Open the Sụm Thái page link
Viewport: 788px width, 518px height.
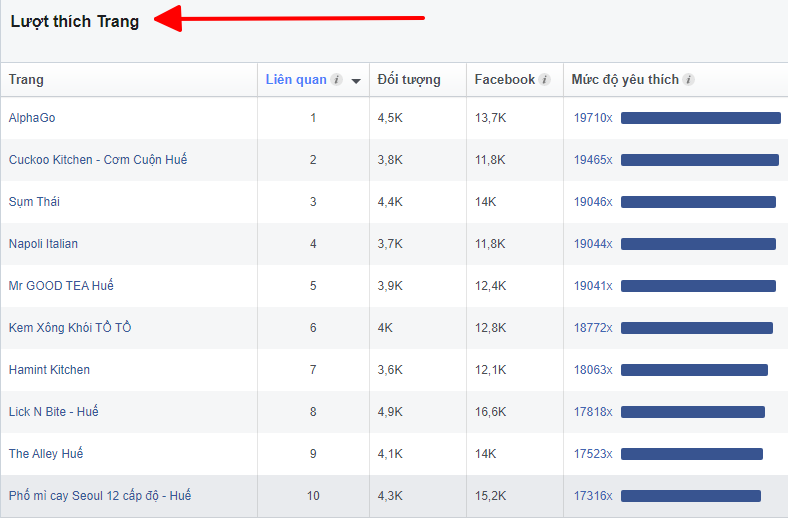point(34,201)
